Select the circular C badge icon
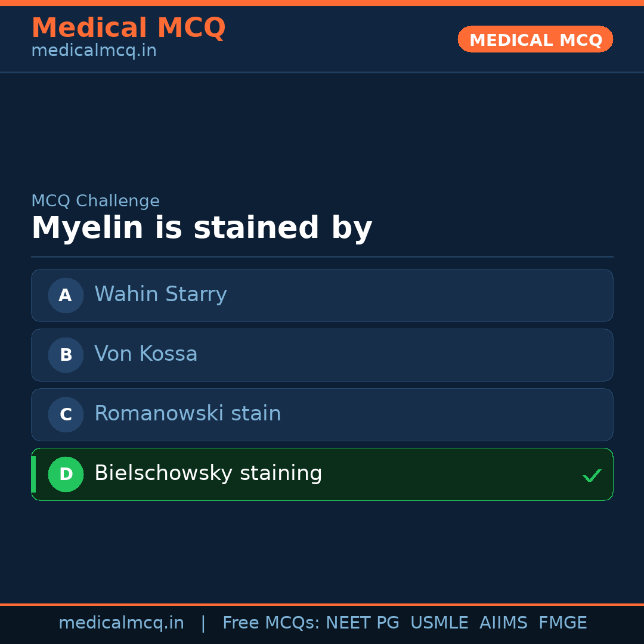Viewport: 644px width, 644px height. click(66, 414)
